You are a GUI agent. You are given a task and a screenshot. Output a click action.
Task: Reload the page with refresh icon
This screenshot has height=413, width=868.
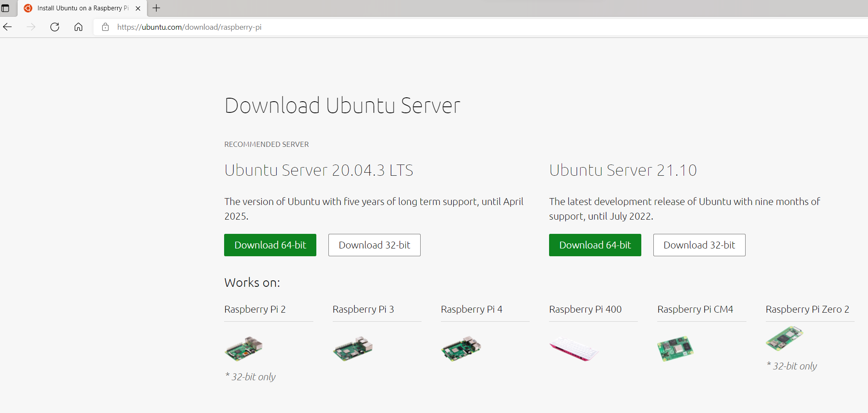pos(55,27)
